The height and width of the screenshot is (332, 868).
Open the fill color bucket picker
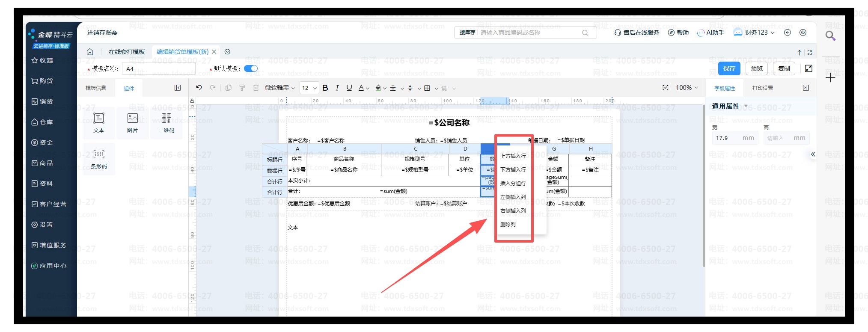378,88
